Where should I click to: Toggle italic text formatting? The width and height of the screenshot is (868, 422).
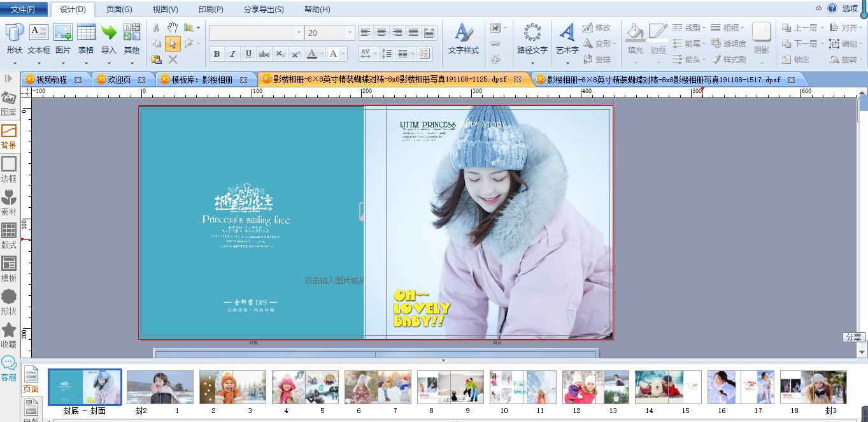(232, 54)
